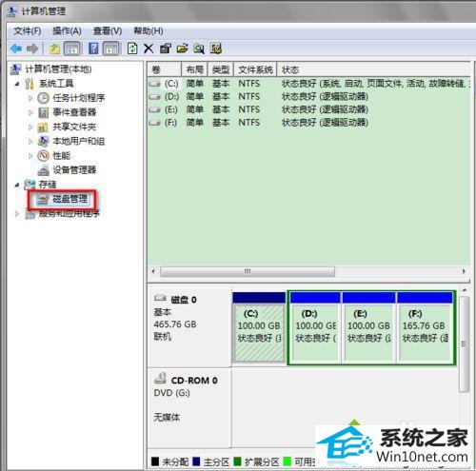Expand the 服务和应用程序 tree node
Image resolution: width=476 pixels, height=471 pixels.
point(17,214)
